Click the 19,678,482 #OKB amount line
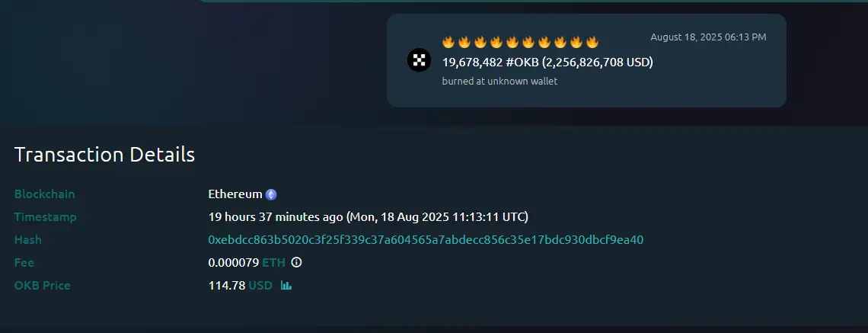Image resolution: width=868 pixels, height=333 pixels. [547, 62]
